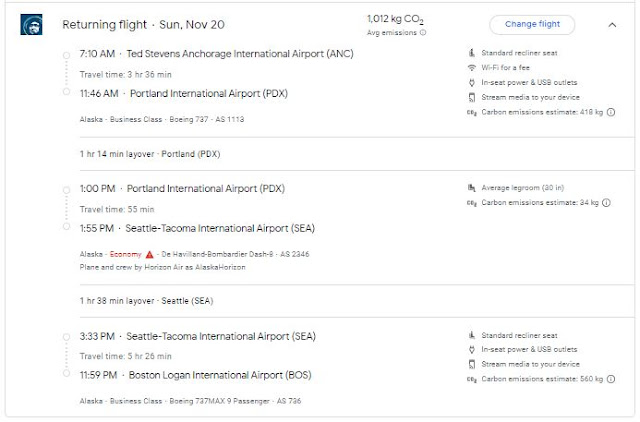This screenshot has height=422, width=640.
Task: Click the Alaska Airlines logo icon
Action: 31,25
